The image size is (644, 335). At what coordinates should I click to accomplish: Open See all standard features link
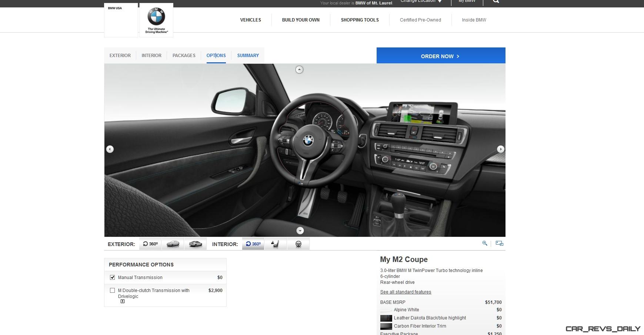click(x=406, y=292)
